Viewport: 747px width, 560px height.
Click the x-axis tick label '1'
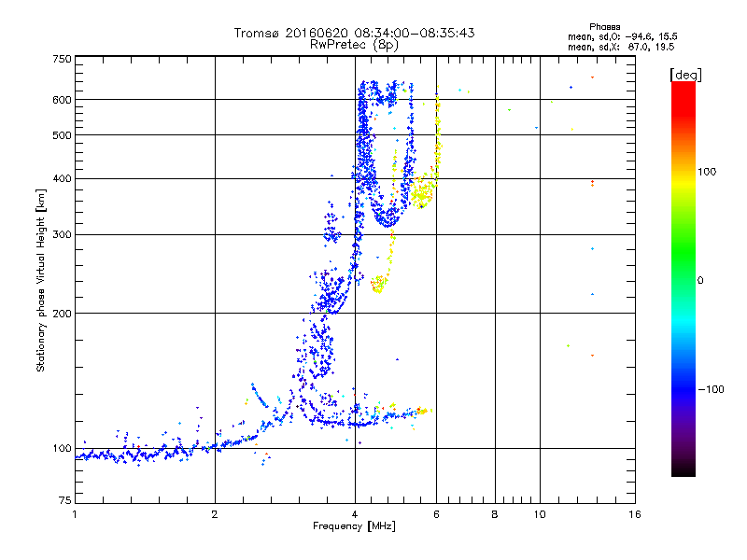tap(75, 514)
